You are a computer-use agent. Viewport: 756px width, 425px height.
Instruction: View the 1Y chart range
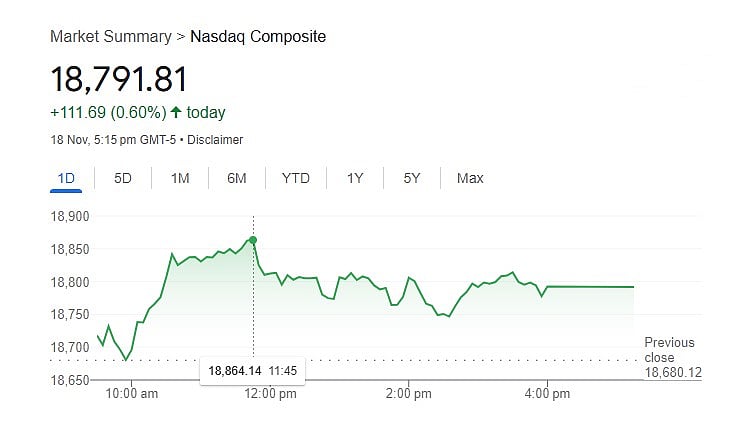(x=355, y=179)
